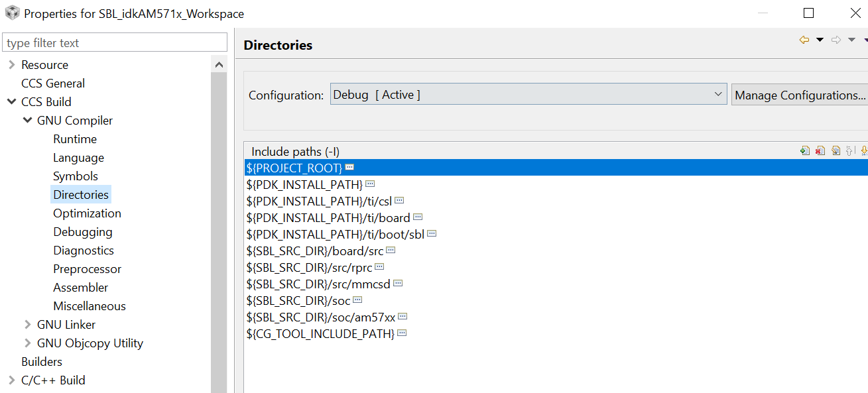Select Optimization in the settings tree
Image resolution: width=868 pixels, height=393 pixels.
[87, 213]
